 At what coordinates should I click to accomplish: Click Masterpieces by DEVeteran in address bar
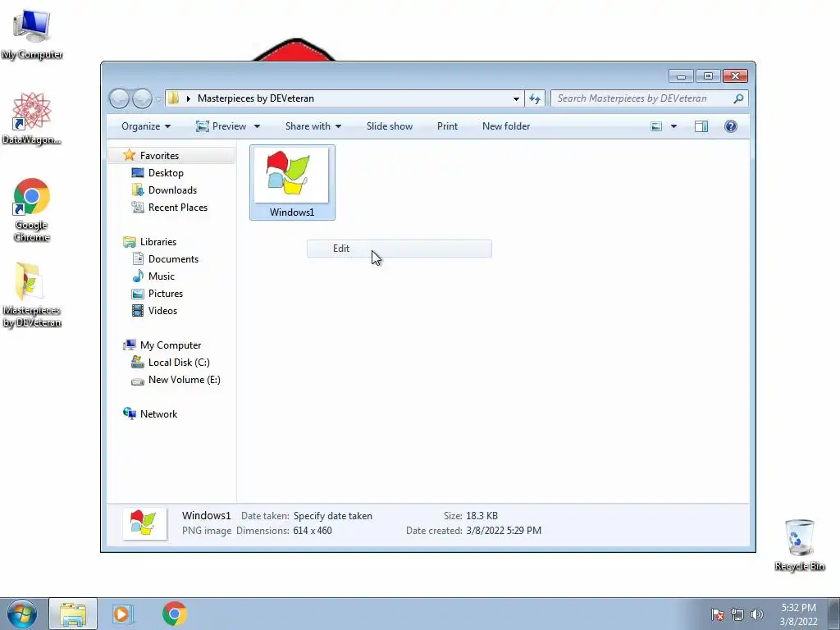[256, 98]
